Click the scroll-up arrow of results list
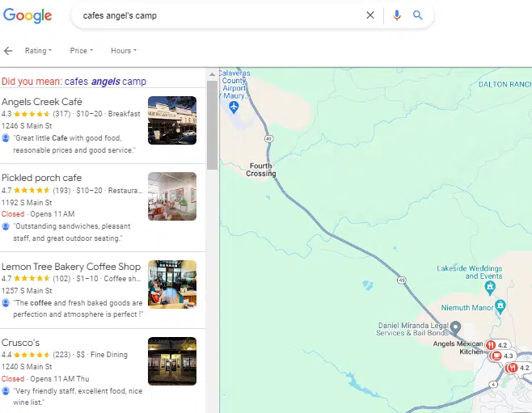 [212, 74]
